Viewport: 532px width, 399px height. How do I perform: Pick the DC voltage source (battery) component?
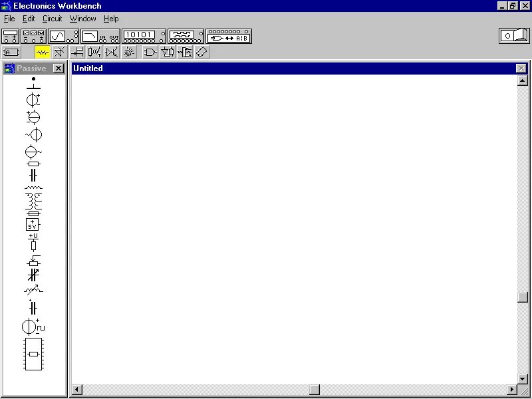pyautogui.click(x=33, y=100)
